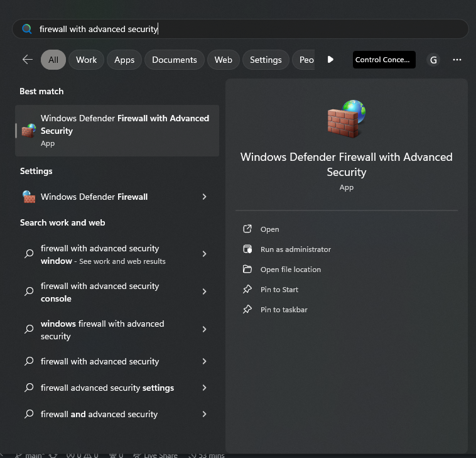Expand chevron for 'security console' suggestion
This screenshot has height=458, width=476.
pos(204,292)
